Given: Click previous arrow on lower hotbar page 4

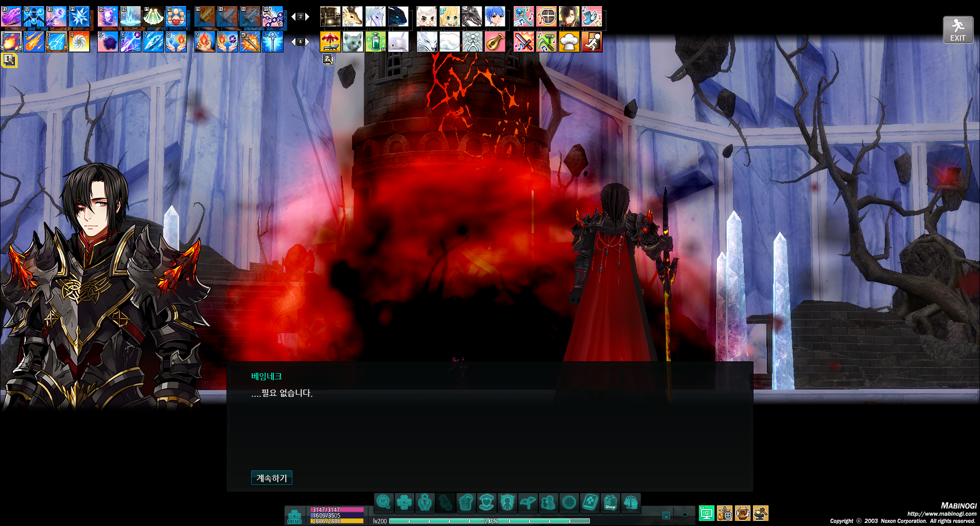Looking at the screenshot, I should click(x=293, y=42).
